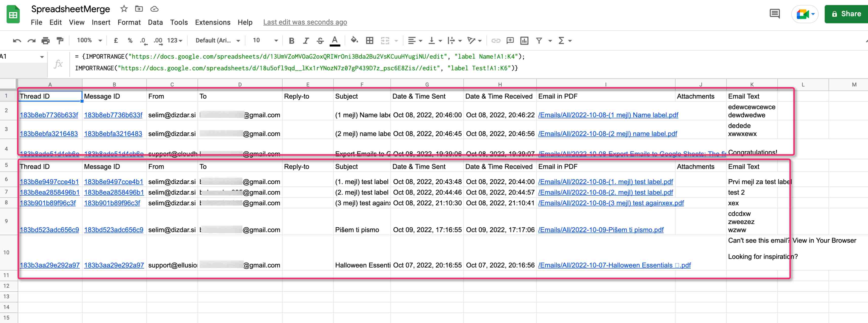Open horizontal align dropdown
Viewport: 868px width, 323px height.
(x=415, y=41)
